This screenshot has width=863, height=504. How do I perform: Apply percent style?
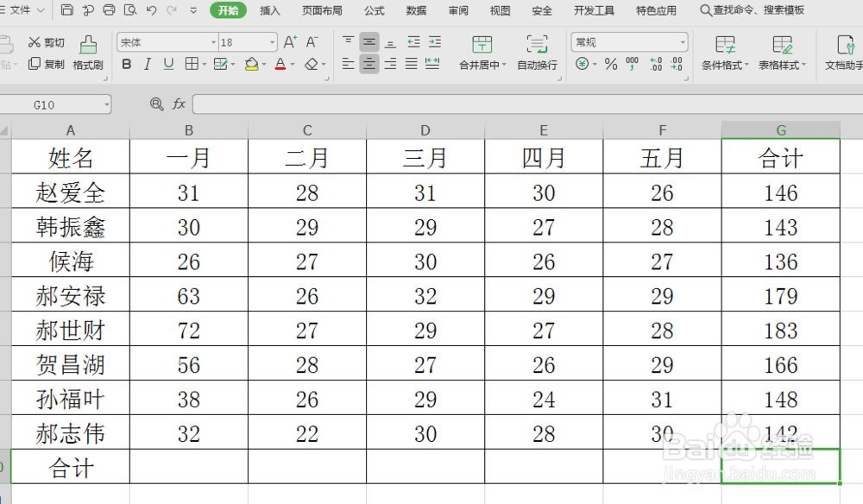(611, 64)
